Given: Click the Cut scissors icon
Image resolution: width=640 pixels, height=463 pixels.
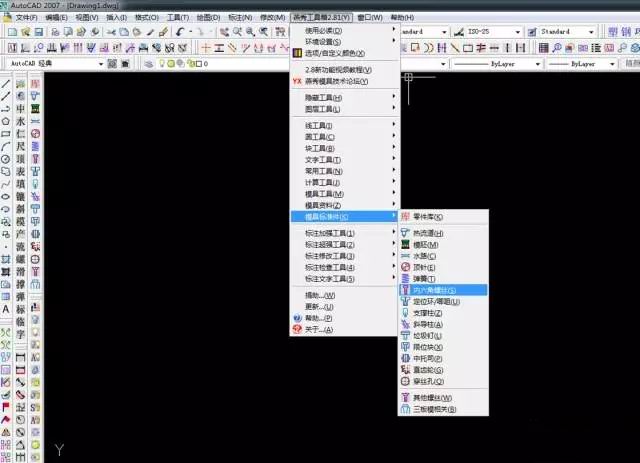Looking at the screenshot, I should (111, 32).
